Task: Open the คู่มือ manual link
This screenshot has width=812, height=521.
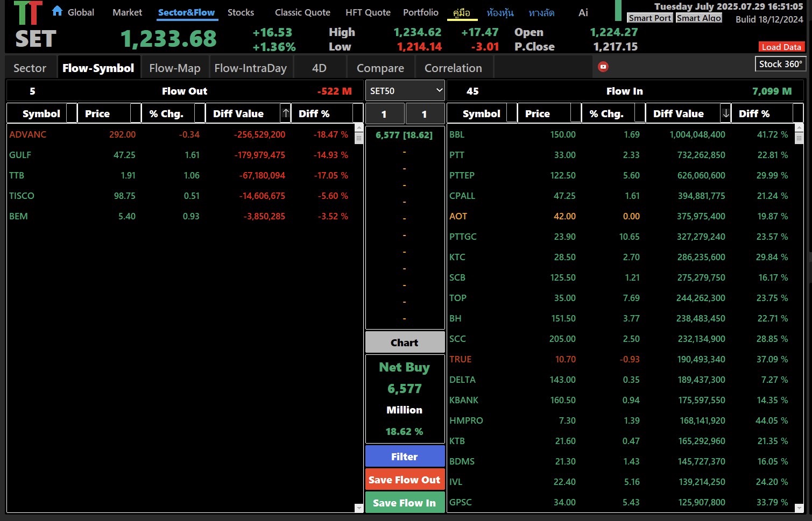Action: point(462,12)
